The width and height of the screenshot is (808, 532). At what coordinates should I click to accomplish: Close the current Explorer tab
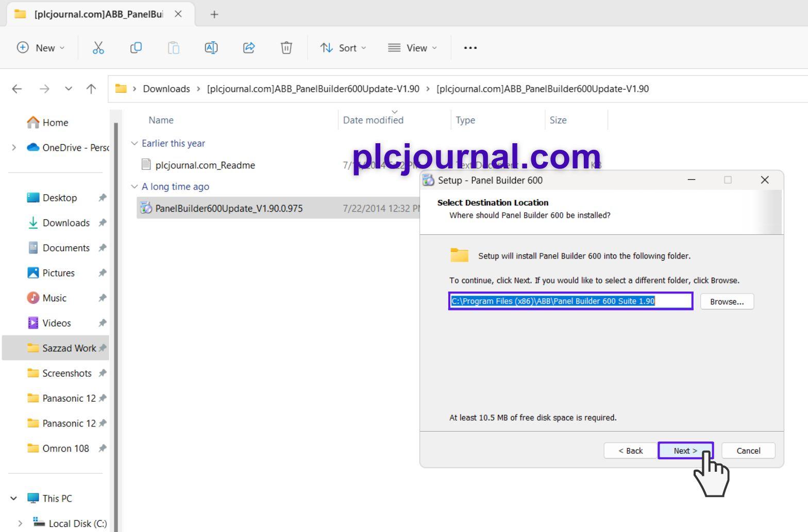[178, 14]
